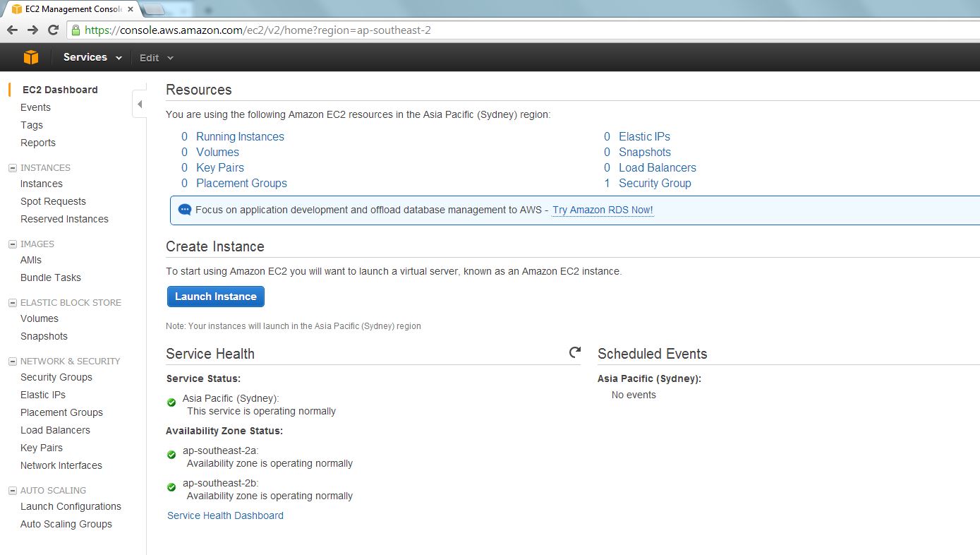This screenshot has height=555, width=980.
Task: Click the Try Amazon RDS Now! link
Action: [603, 210]
